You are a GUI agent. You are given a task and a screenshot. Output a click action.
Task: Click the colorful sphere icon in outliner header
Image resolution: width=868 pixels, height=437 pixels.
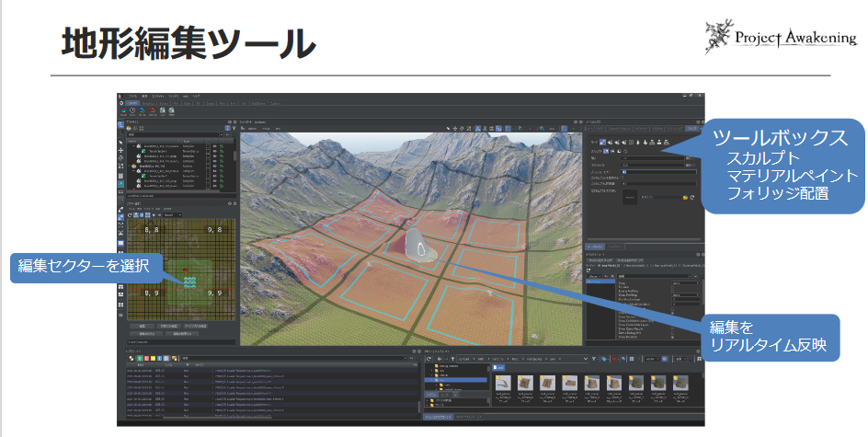pyautogui.click(x=129, y=128)
